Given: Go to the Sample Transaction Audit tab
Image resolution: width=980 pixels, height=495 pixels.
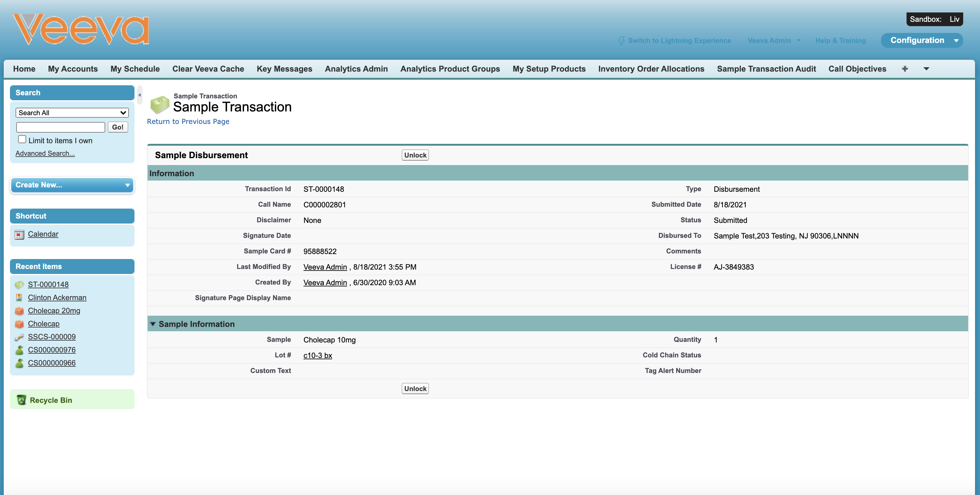Looking at the screenshot, I should click(766, 69).
